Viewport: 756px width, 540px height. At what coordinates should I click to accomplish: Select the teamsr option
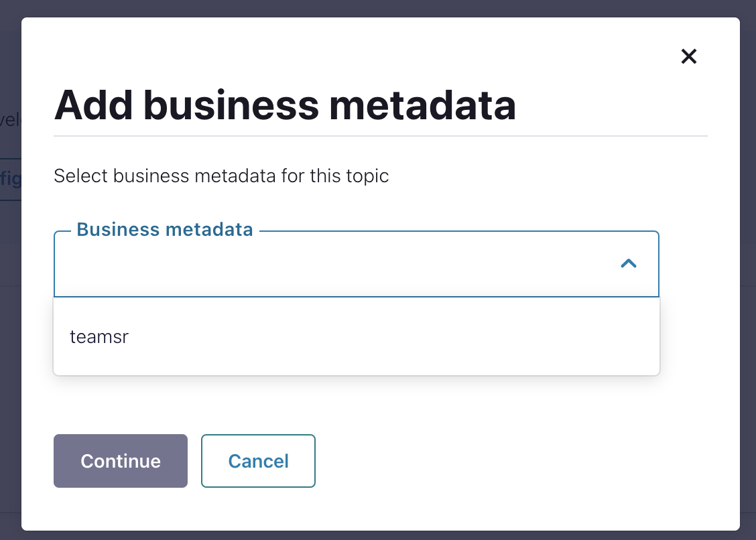[x=99, y=337]
